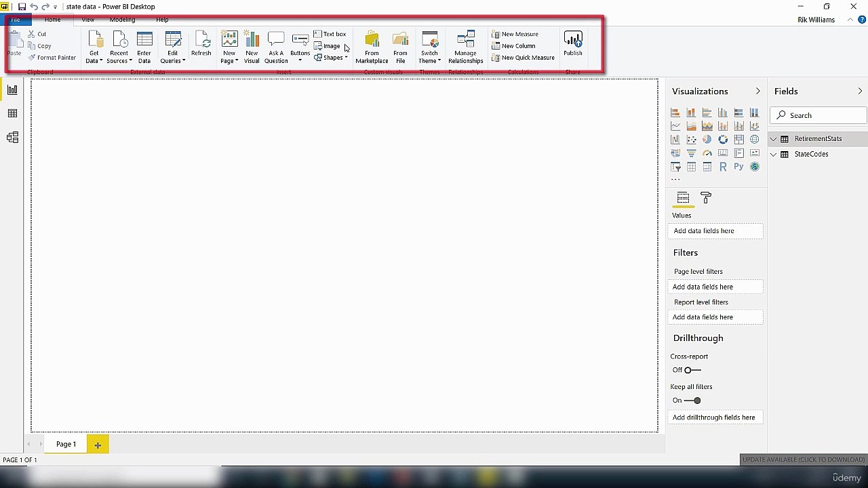Viewport: 868px width, 488px height.
Task: Open the Shapes dropdown
Action: tap(331, 58)
